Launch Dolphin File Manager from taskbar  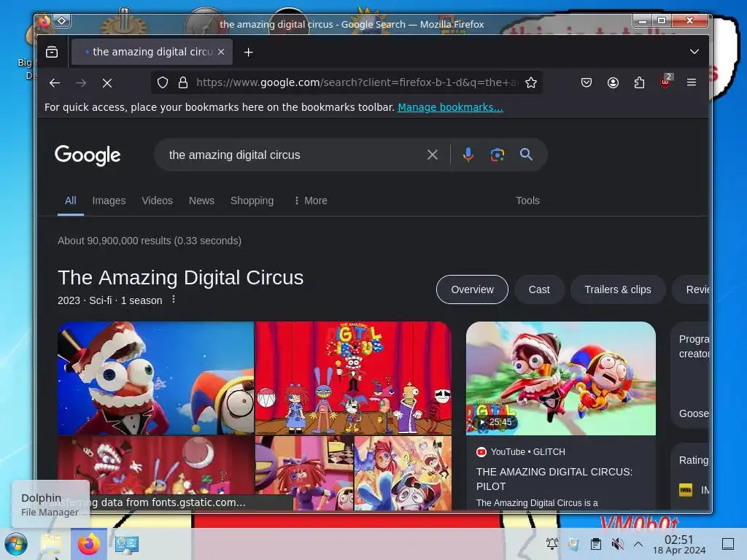(x=51, y=544)
